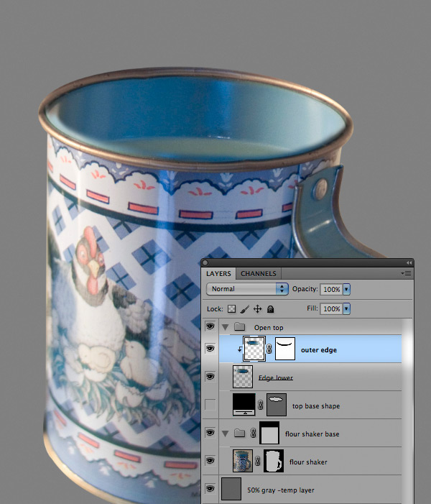The image size is (431, 504).
Task: Collapse the flour shaker base group triangle
Action: point(225,434)
